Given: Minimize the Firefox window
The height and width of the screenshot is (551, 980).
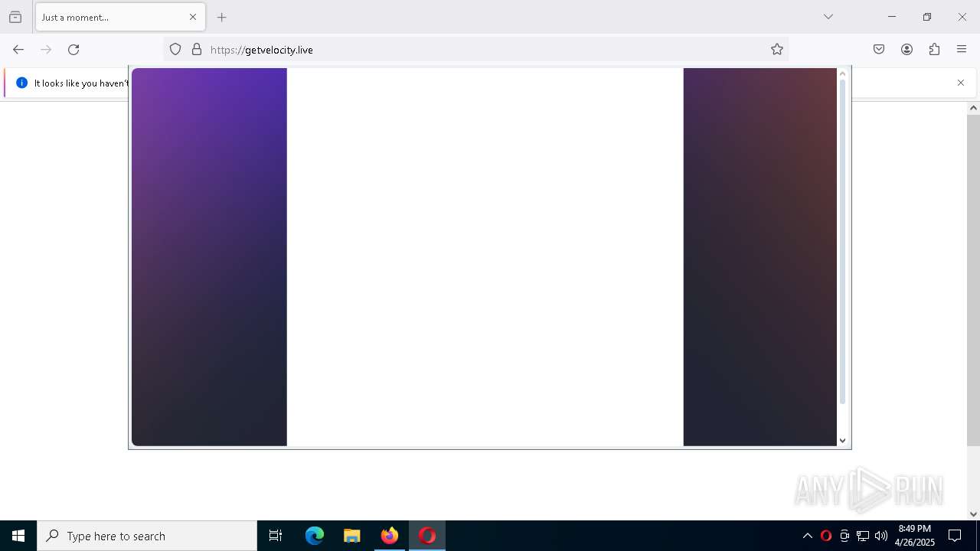Looking at the screenshot, I should pos(892,17).
